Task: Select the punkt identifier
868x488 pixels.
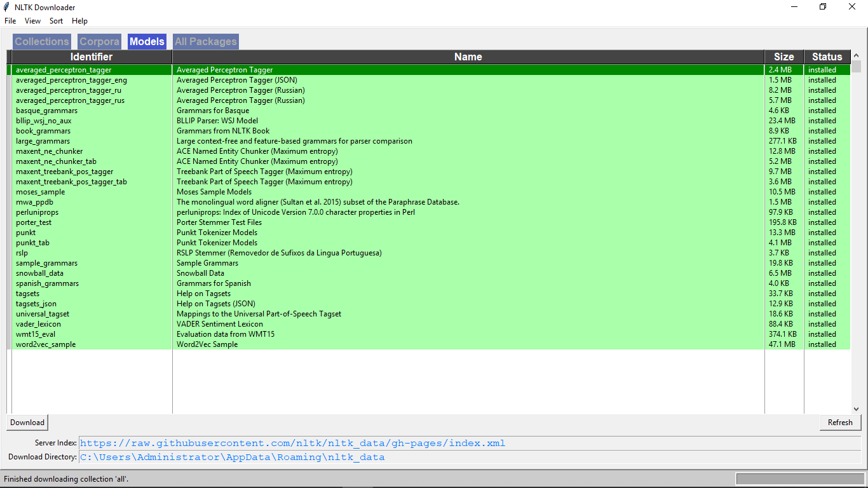Action: tap(26, 233)
